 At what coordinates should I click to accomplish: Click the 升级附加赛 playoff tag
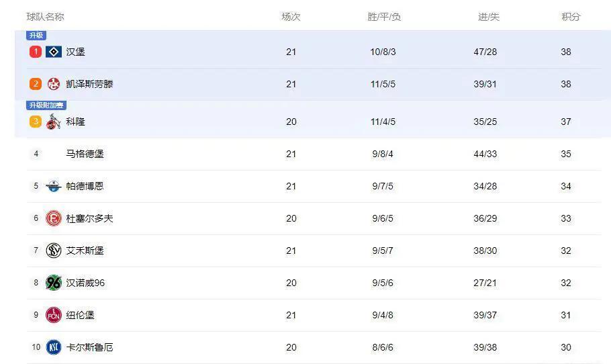tap(46, 105)
